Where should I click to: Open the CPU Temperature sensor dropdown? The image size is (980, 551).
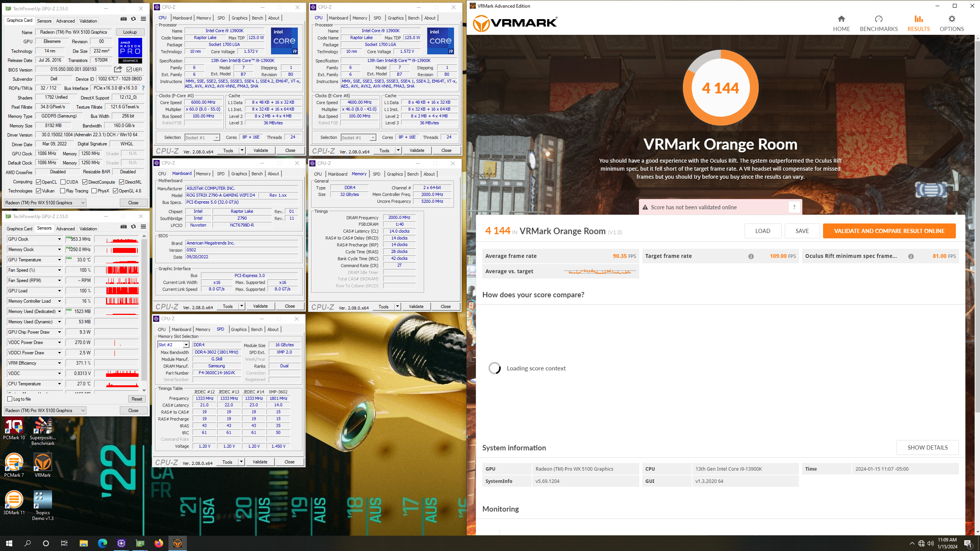pyautogui.click(x=59, y=384)
